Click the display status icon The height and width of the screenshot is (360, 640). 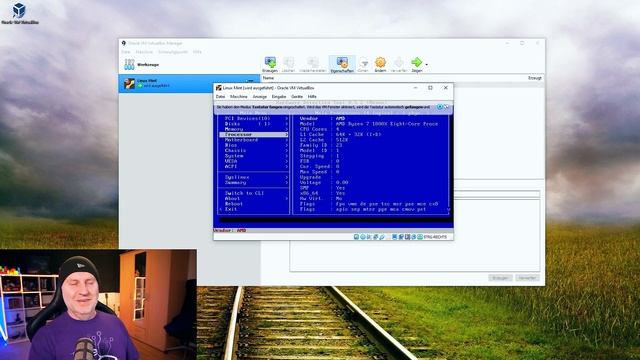pyautogui.click(x=394, y=237)
